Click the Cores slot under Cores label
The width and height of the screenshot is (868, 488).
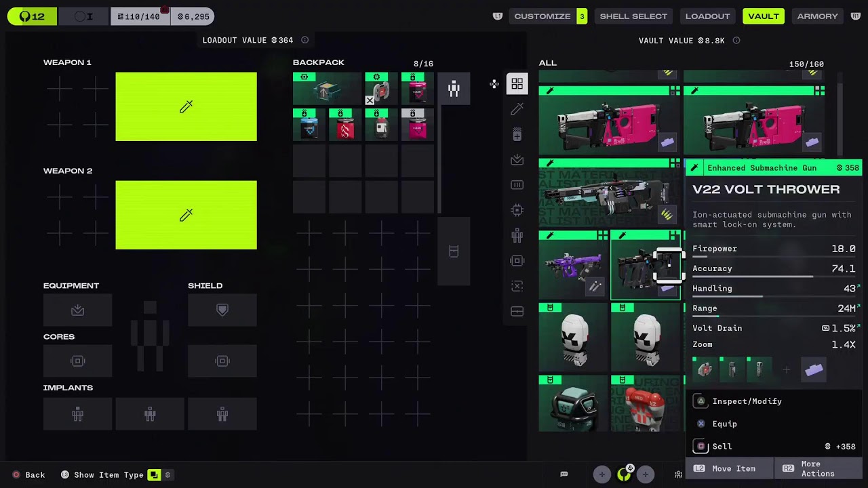click(x=78, y=361)
